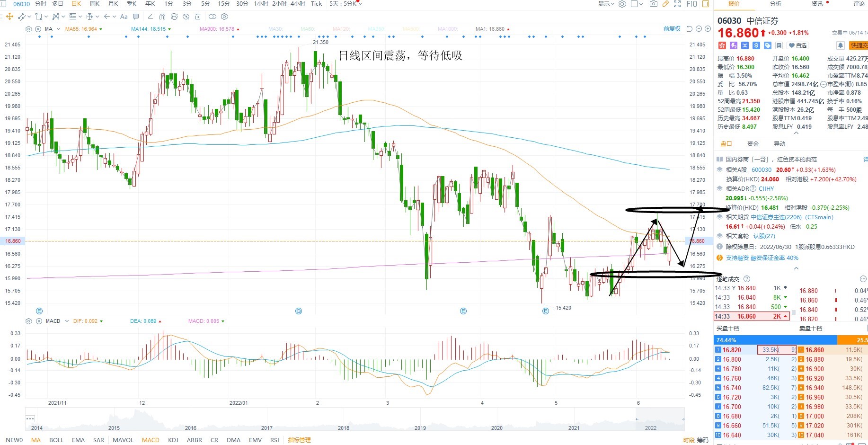This screenshot has width=868, height=445.
Task: Open the 5天:5分K period dropdown
Action: (x=346, y=4)
